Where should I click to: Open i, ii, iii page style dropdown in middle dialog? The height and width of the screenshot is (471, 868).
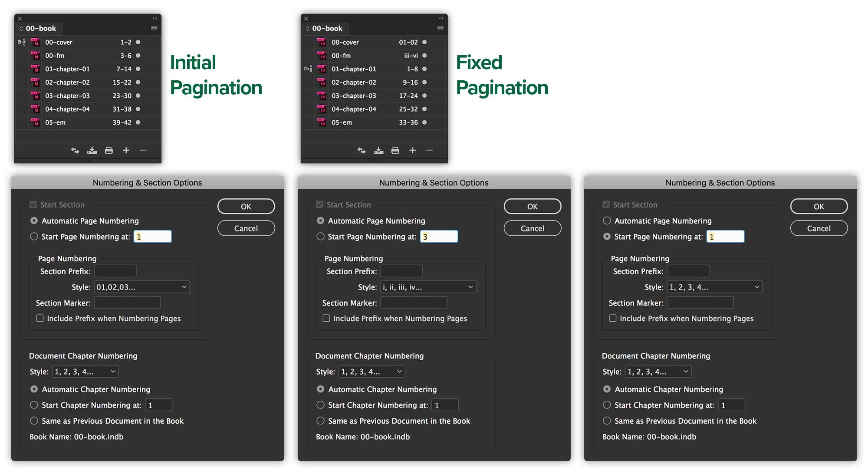pyautogui.click(x=428, y=287)
